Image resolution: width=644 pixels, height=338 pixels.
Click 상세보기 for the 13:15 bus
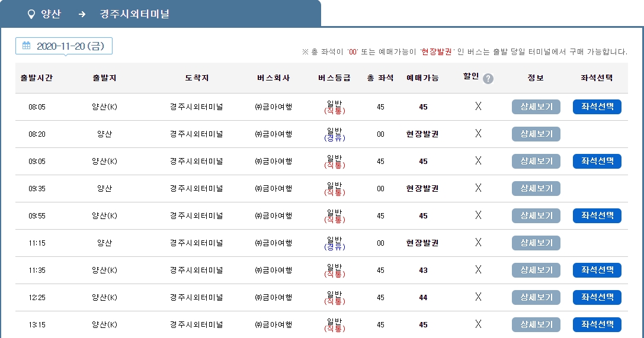point(536,324)
